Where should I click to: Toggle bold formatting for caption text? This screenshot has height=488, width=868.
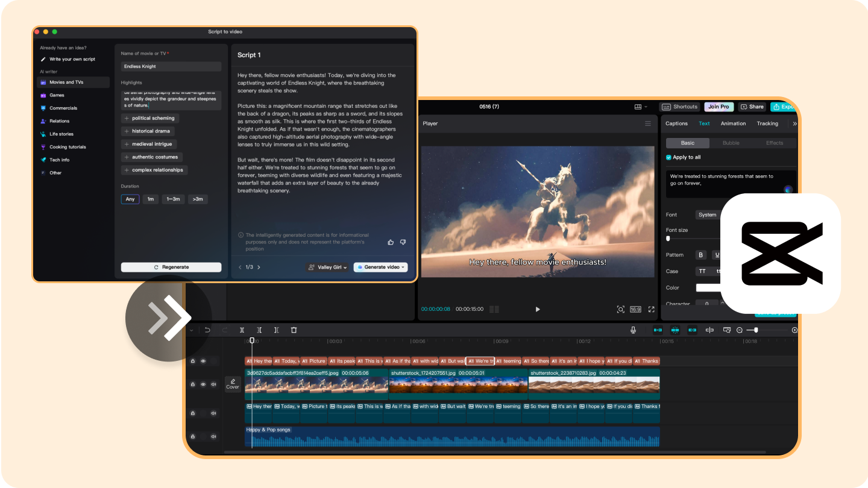[701, 255]
